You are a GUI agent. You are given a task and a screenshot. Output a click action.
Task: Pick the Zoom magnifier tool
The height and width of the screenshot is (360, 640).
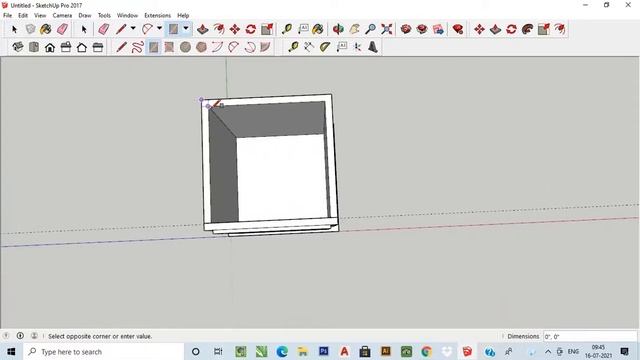[x=370, y=29]
